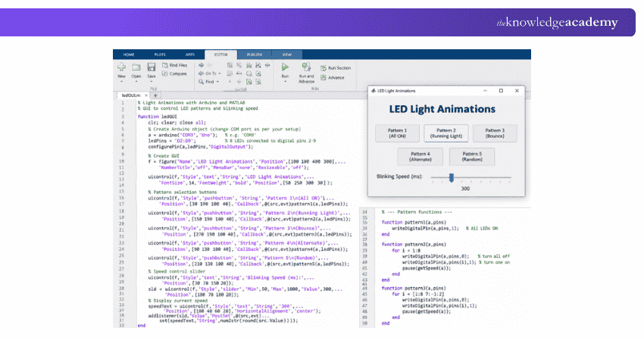The height and width of the screenshot is (341, 644).
Task: Expand the Open button dropdown arrow
Action: (x=136, y=82)
